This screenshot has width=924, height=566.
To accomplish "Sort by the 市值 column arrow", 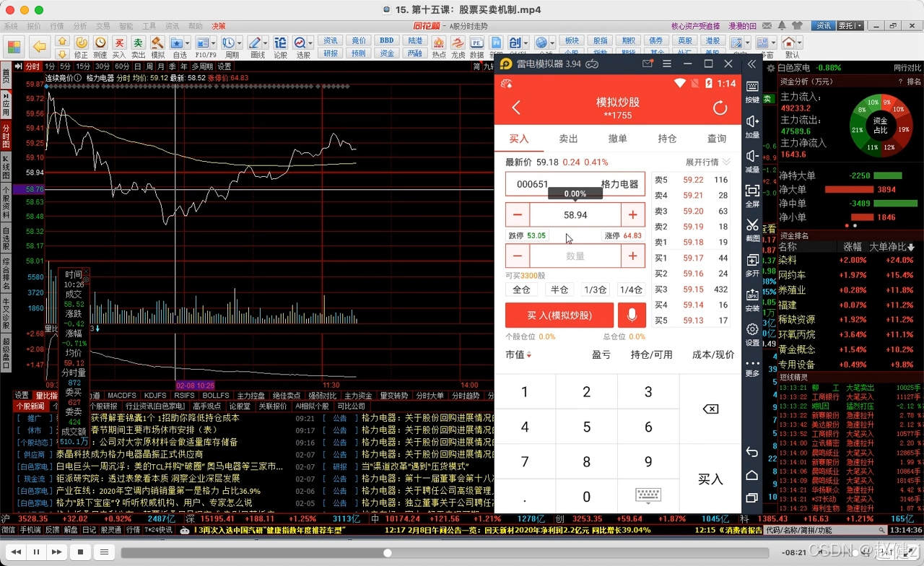I will tap(528, 355).
